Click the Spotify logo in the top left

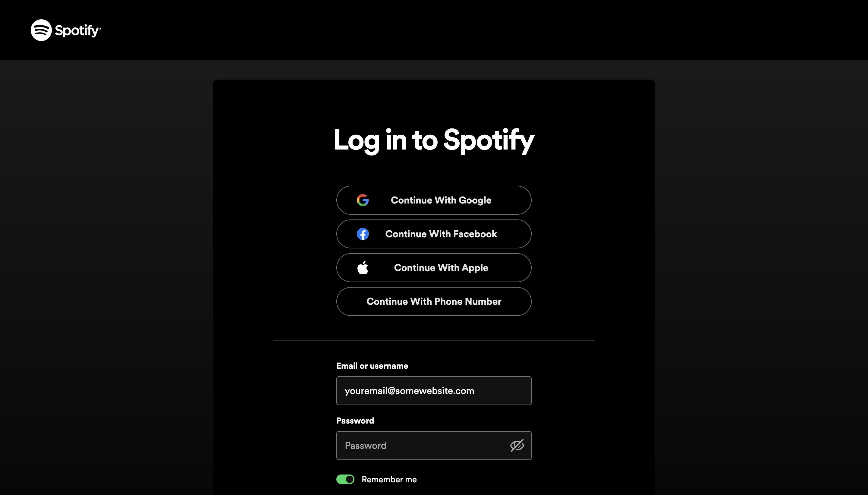tap(66, 30)
